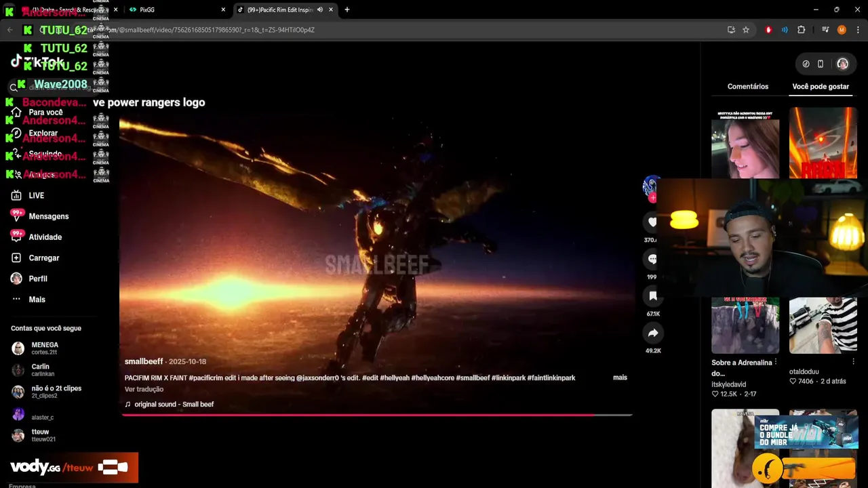Open a new browser tab
The height and width of the screenshot is (488, 868).
click(347, 9)
